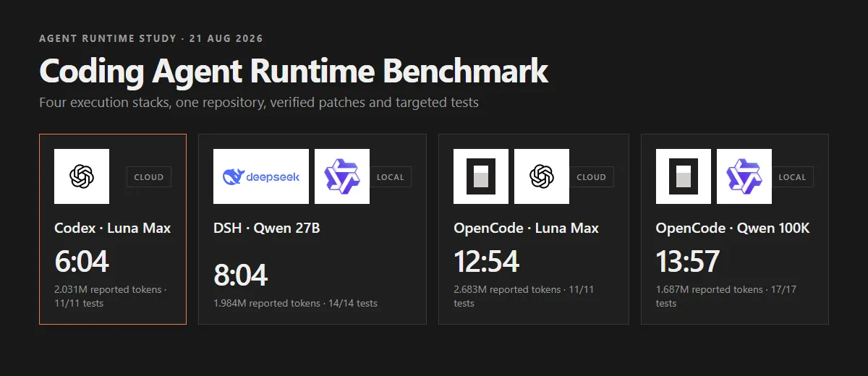Click the 'Four execution stacks' subtitle
The height and width of the screenshot is (376, 868).
point(259,102)
